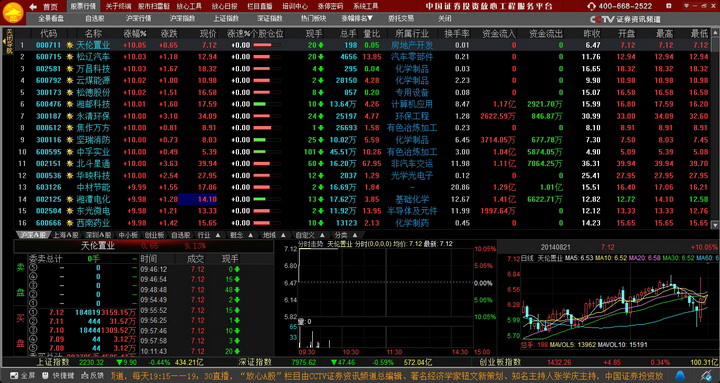Sort by the 涨幅% column header
Viewport: 720px width, 383px height.
[135, 34]
